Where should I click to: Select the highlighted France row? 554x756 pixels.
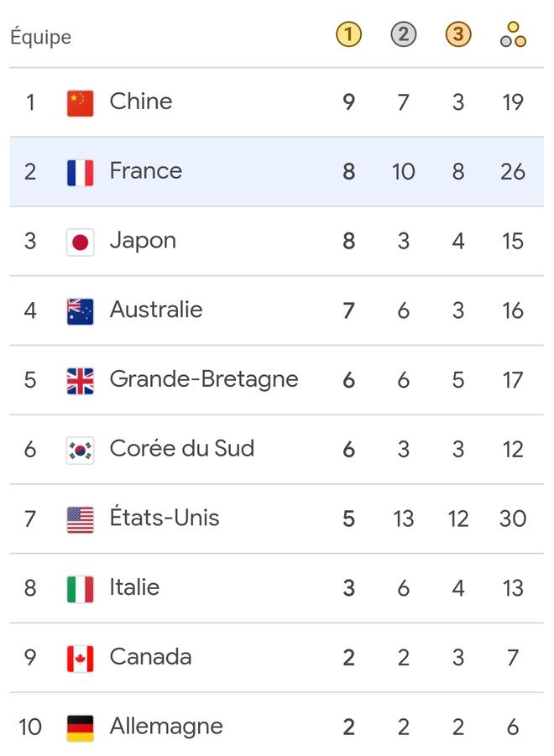click(x=277, y=172)
